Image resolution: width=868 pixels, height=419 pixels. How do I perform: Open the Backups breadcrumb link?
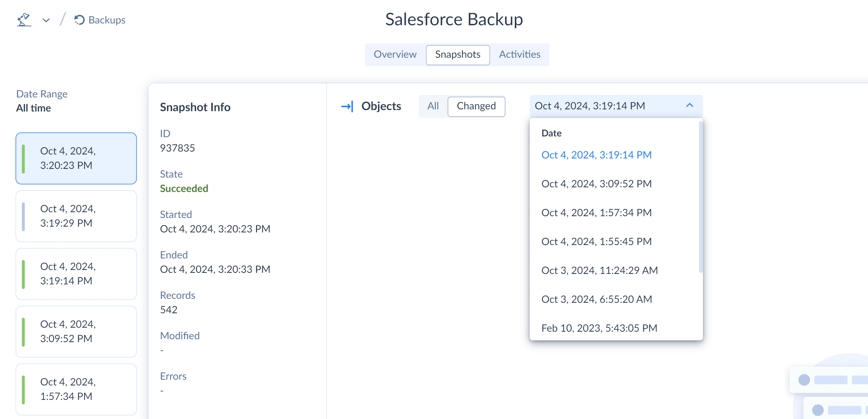click(x=107, y=20)
